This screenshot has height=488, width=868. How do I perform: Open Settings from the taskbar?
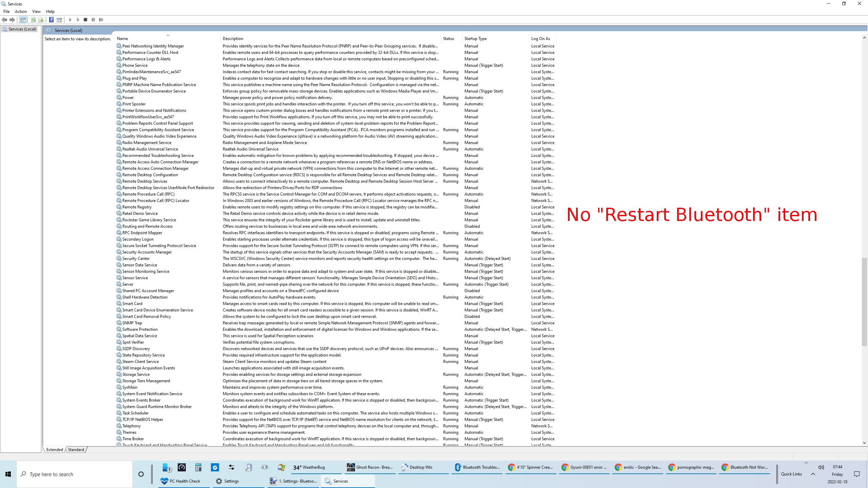[x=227, y=481]
